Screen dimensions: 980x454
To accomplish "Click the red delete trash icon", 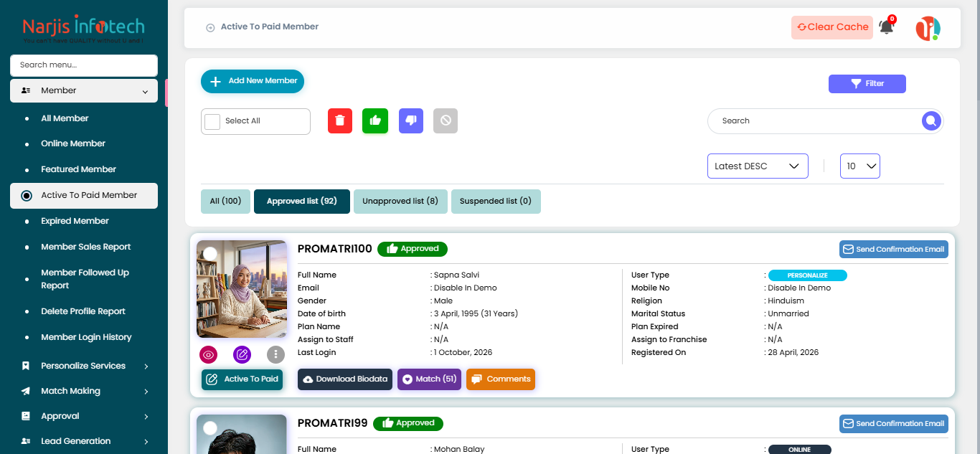I will click(340, 121).
